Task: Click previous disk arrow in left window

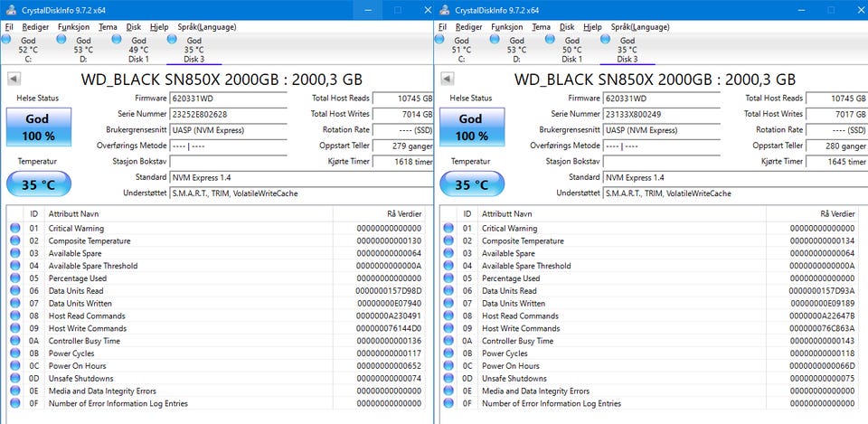Action: coord(14,80)
